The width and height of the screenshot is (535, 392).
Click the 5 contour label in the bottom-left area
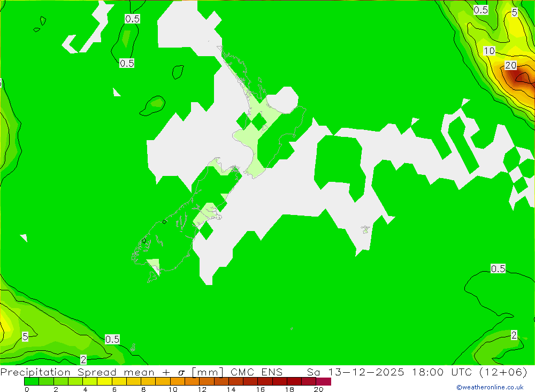coord(25,336)
